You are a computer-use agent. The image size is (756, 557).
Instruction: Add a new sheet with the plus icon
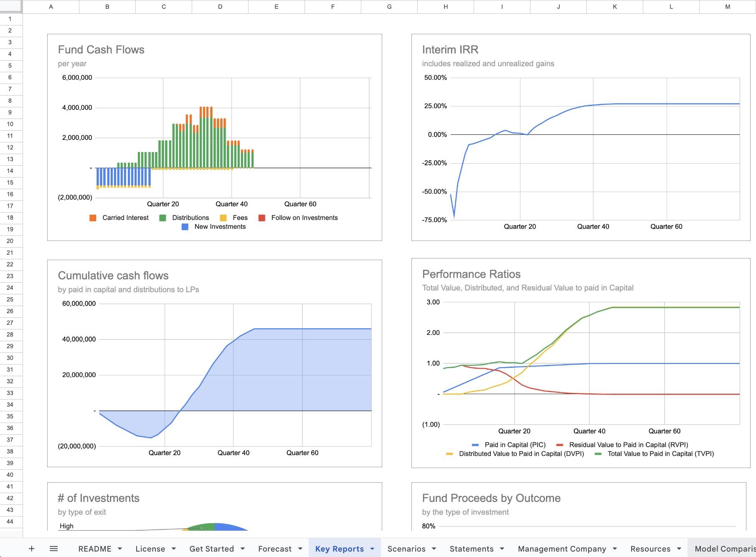pyautogui.click(x=31, y=548)
